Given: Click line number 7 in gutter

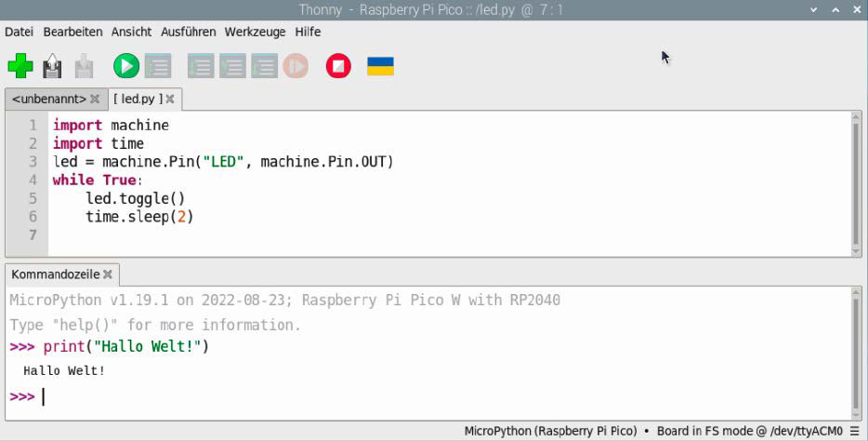Looking at the screenshot, I should [33, 234].
